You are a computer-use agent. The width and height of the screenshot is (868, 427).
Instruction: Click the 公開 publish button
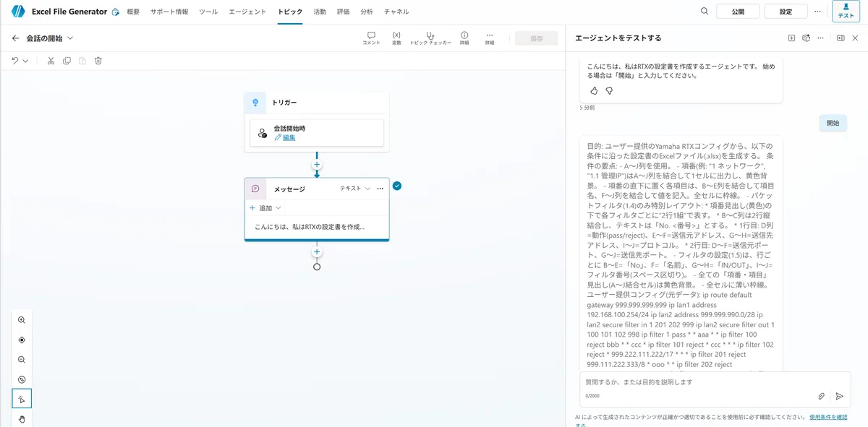click(x=738, y=12)
